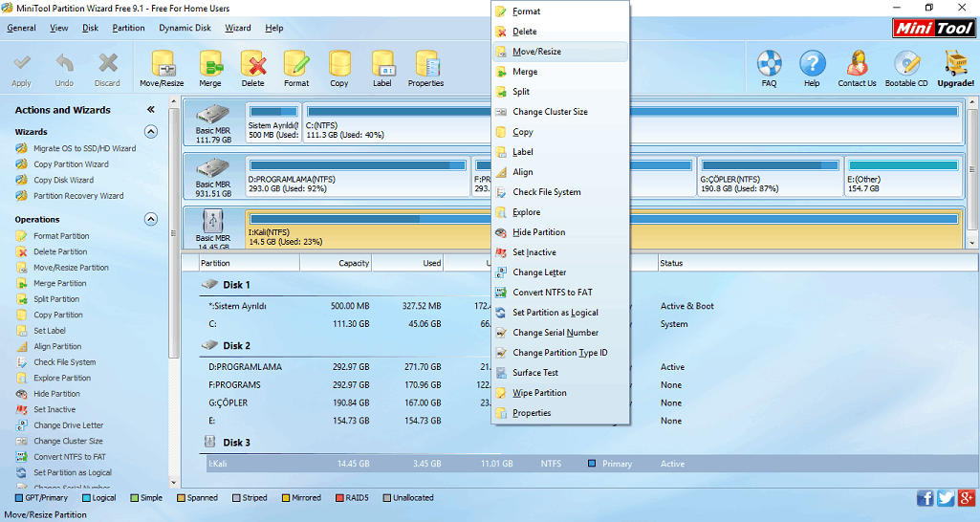
Task: Open the Disk menu
Action: coord(91,28)
